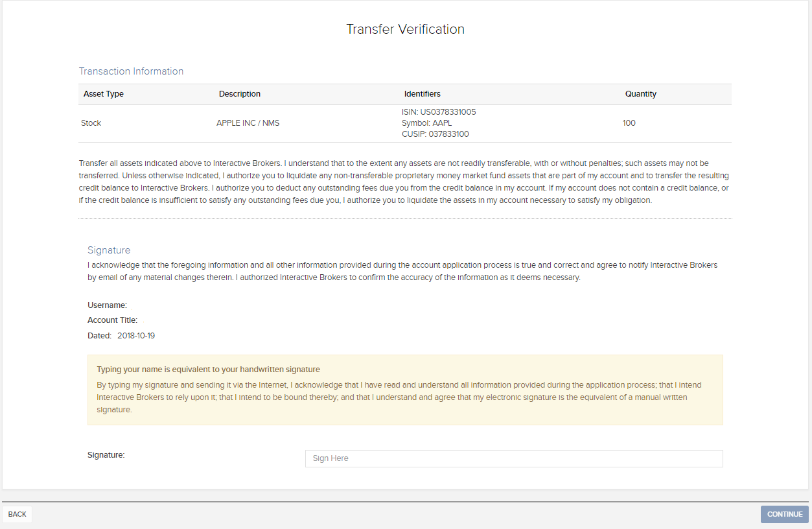Click the APPLE INC / NMS description
The height and width of the screenshot is (529, 812).
[248, 123]
